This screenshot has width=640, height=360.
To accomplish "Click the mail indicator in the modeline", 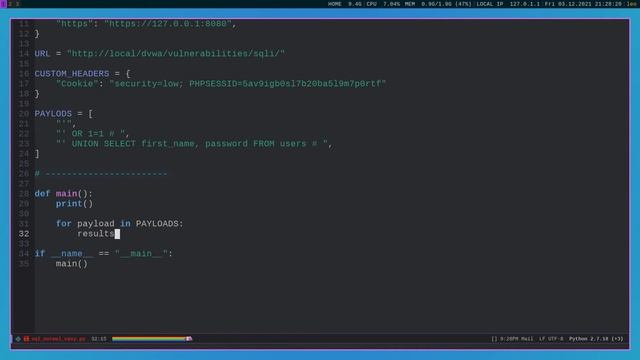I will (x=512, y=339).
